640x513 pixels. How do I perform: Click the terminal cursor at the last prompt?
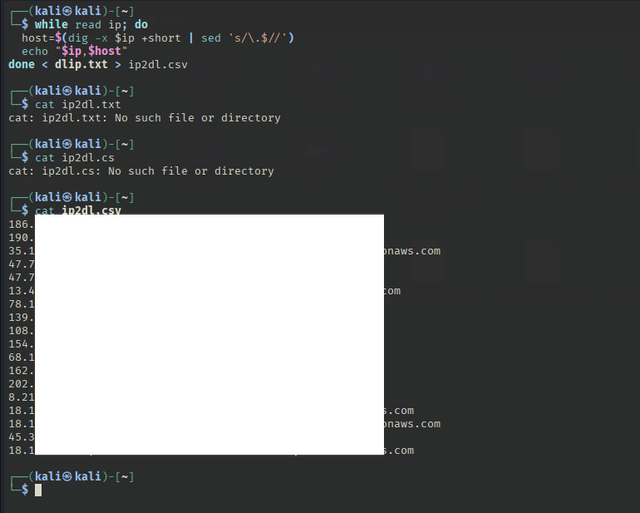click(38, 490)
